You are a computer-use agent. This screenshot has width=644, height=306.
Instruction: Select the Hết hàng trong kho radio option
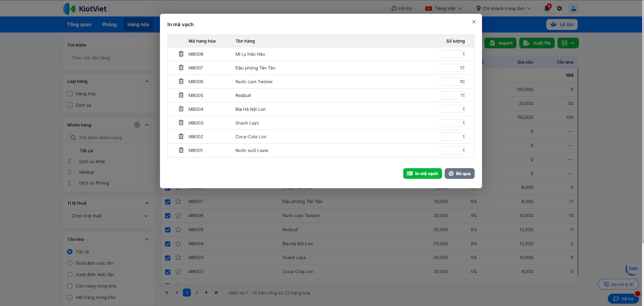[70, 298]
